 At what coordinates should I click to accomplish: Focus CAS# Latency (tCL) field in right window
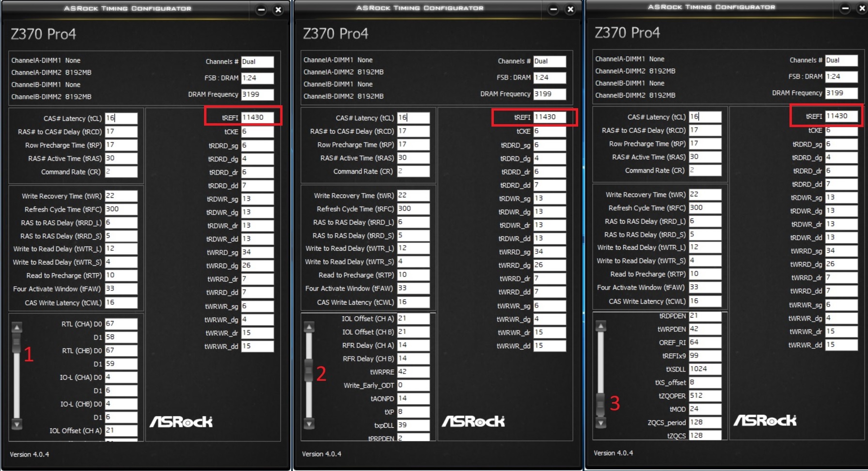pyautogui.click(x=705, y=116)
